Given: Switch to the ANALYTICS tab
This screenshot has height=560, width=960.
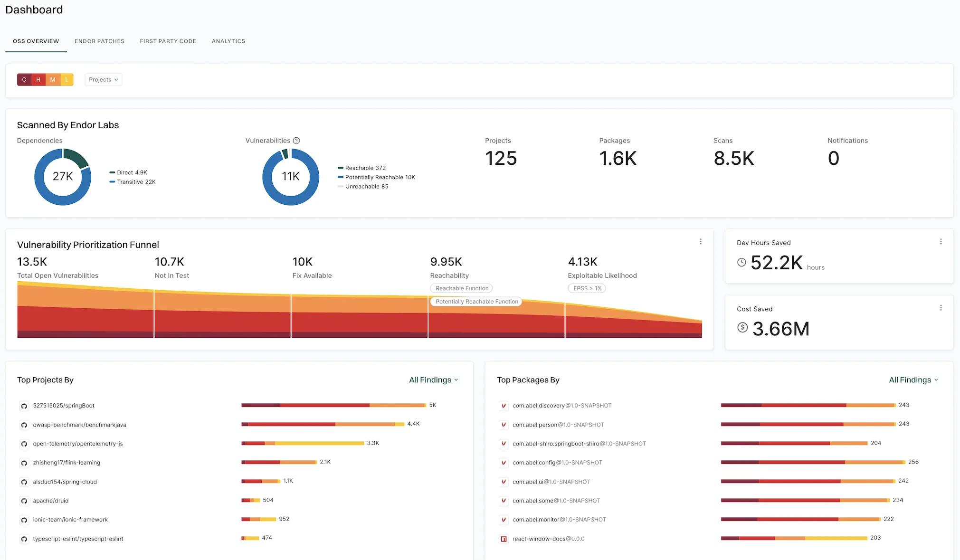Looking at the screenshot, I should (228, 41).
